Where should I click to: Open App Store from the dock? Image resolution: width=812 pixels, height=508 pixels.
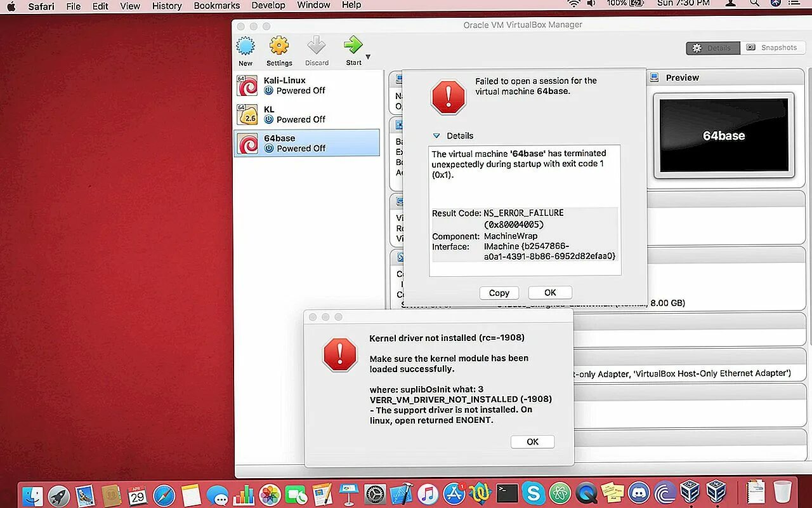pos(455,493)
